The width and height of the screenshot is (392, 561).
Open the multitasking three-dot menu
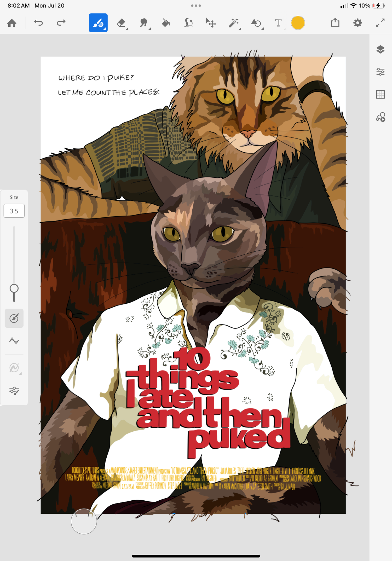[x=196, y=5]
